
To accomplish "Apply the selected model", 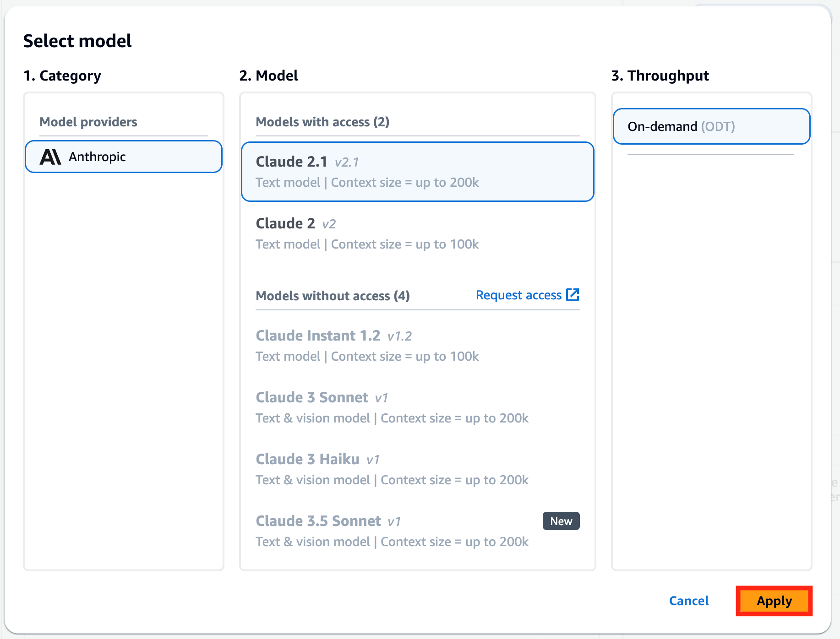I will coord(774,601).
